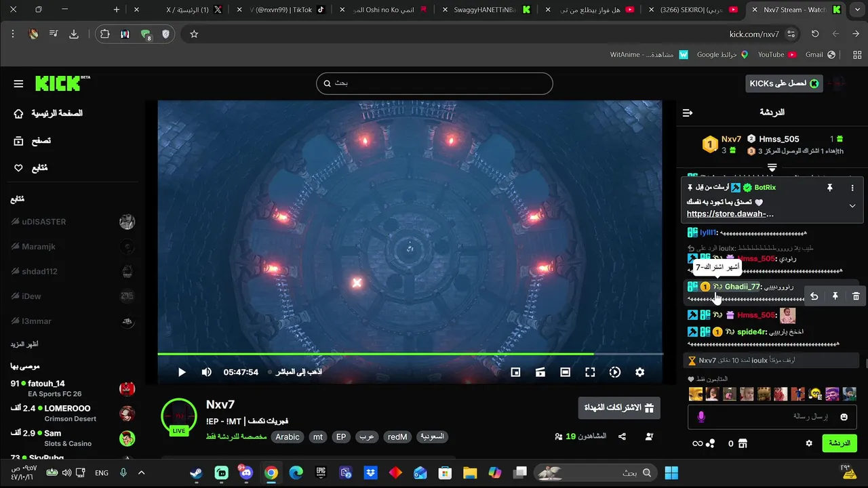Open recommended channel fatouh_14
The width and height of the screenshot is (868, 488).
pyautogui.click(x=73, y=388)
